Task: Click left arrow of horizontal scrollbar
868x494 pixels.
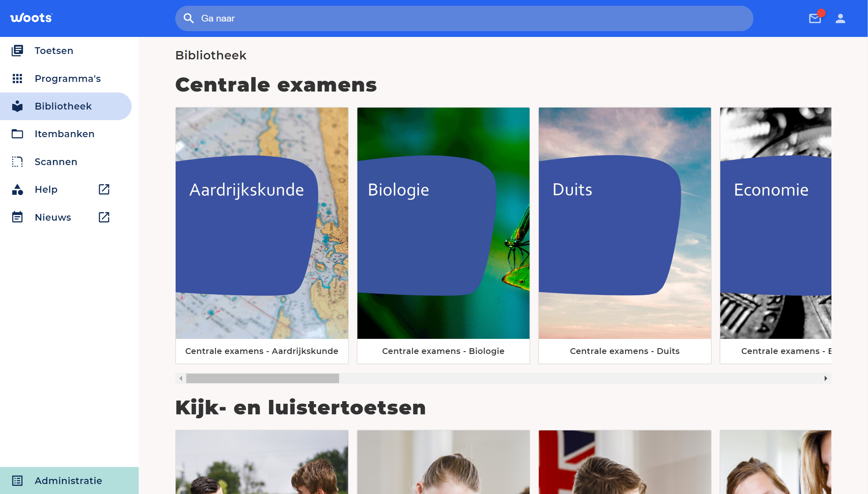Action: [181, 378]
